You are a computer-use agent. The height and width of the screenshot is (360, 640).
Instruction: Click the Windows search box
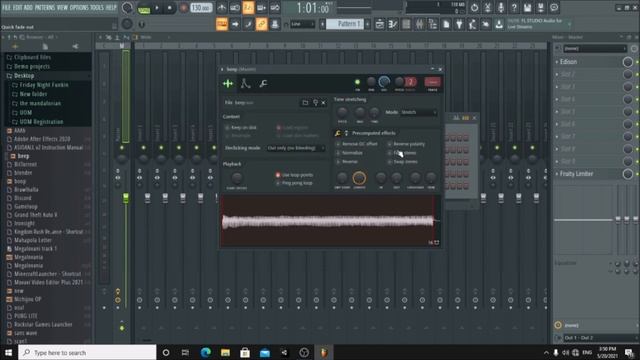87,352
